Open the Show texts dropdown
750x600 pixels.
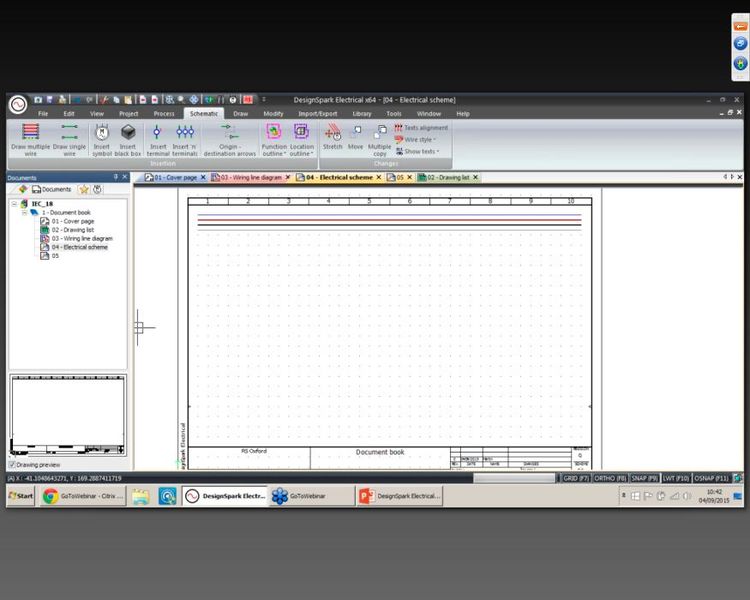point(418,151)
